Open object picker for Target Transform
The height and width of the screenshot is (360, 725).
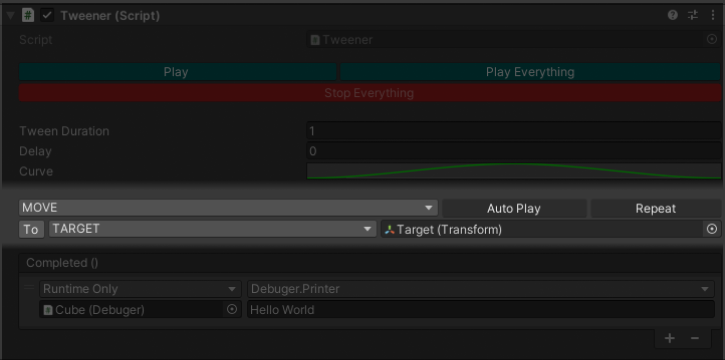coord(712,229)
